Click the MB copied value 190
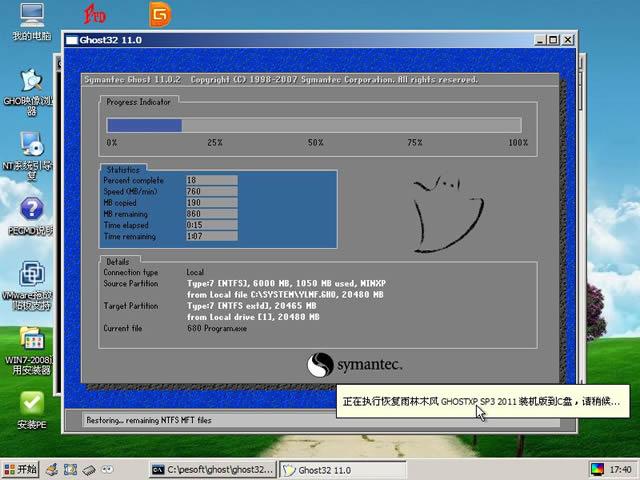The height and width of the screenshot is (480, 640). point(211,202)
